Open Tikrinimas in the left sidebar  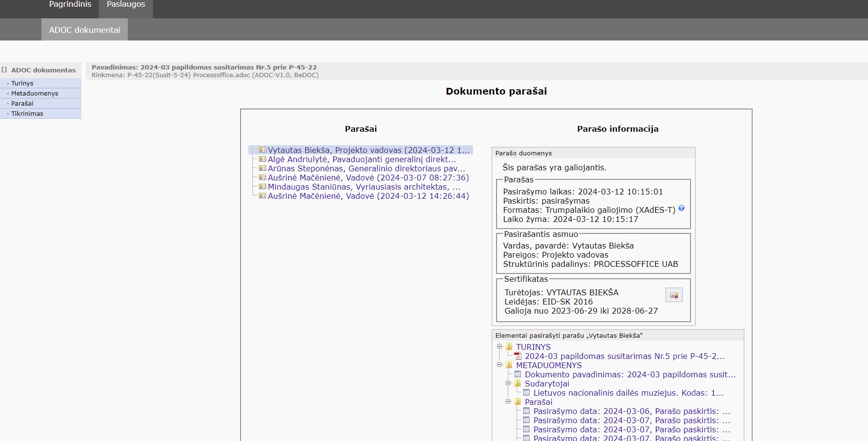coord(27,114)
